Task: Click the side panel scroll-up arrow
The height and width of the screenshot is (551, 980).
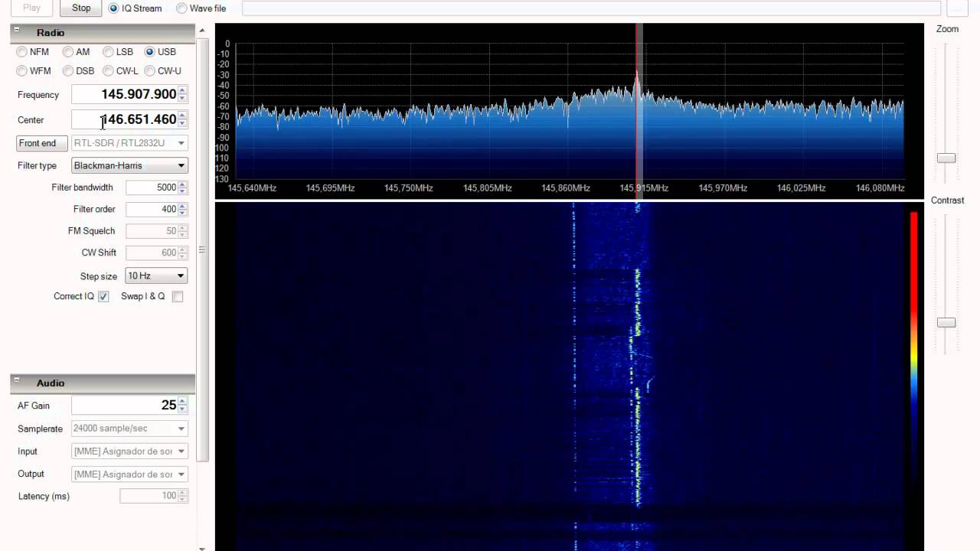Action: (202, 31)
